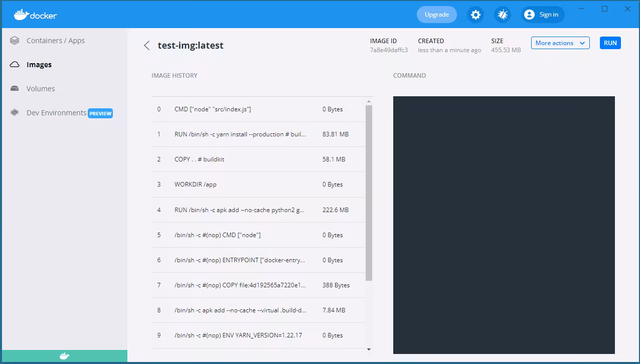Select layer 5 CMD ["node"] row

[258, 235]
